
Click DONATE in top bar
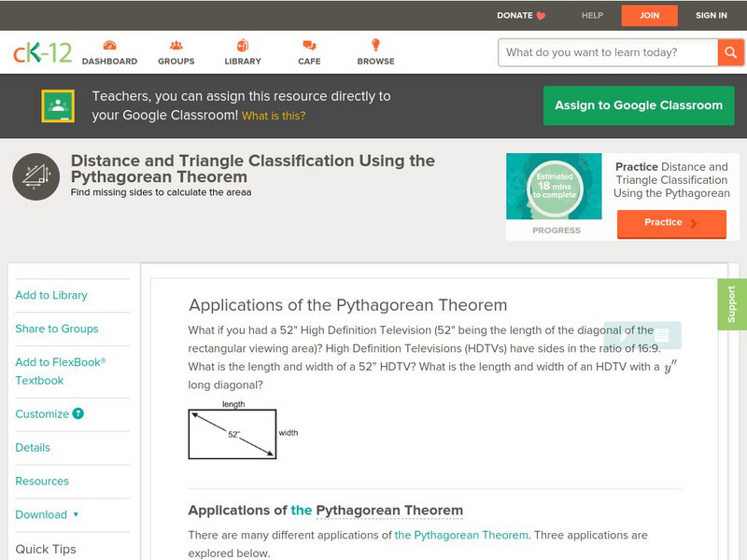coord(514,15)
